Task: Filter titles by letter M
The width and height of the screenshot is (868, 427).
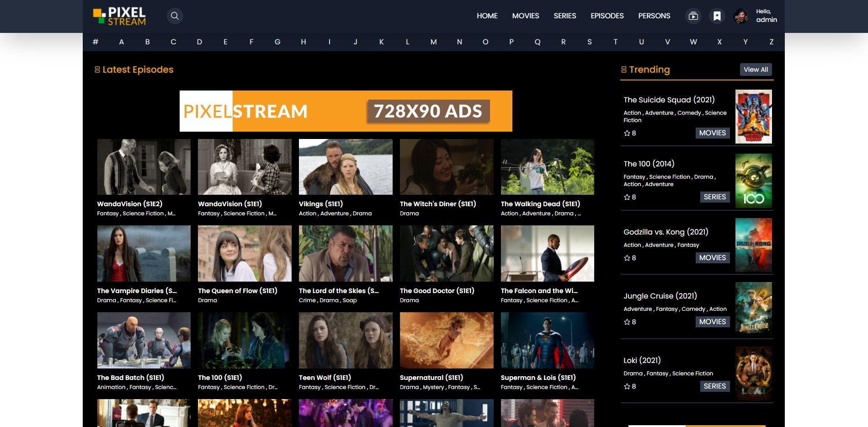Action: pos(434,42)
